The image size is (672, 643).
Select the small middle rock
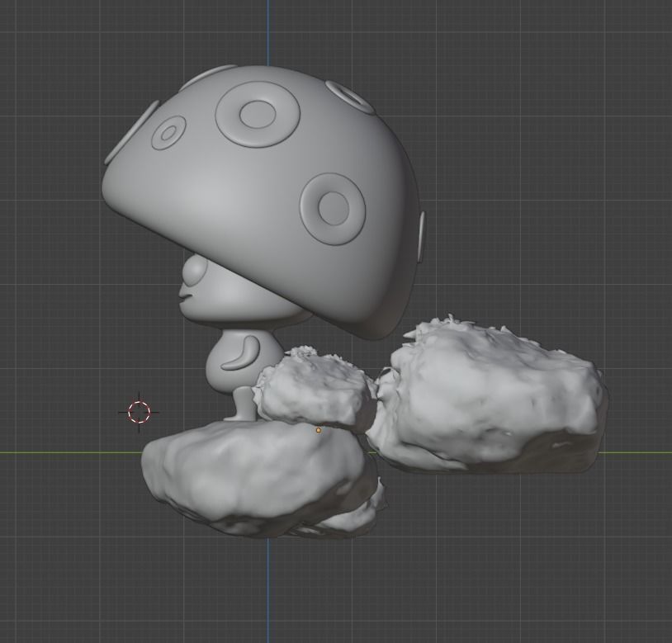coord(315,389)
